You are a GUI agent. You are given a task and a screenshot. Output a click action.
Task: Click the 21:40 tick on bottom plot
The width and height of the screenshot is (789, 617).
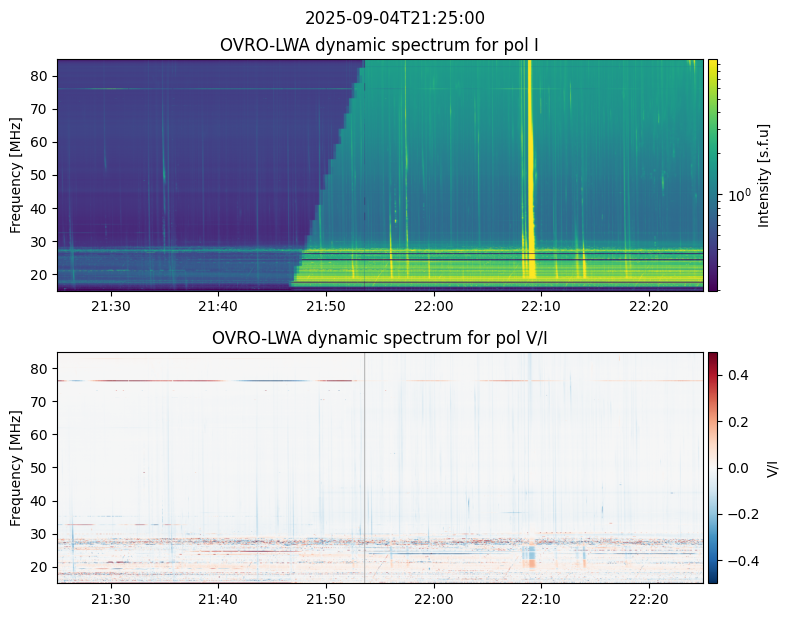218,598
